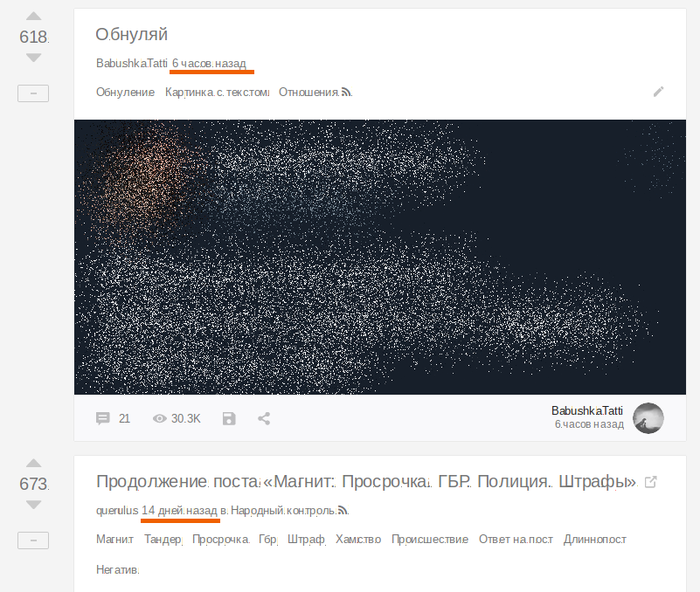The height and width of the screenshot is (592, 700).
Task: Select the "Обнуление" tag
Action: click(125, 92)
